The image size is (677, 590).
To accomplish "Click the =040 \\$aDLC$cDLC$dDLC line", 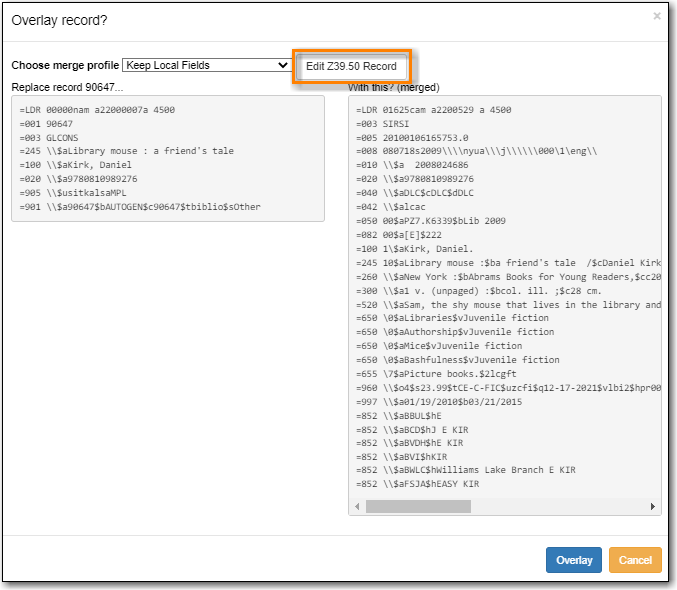I will pyautogui.click(x=414, y=193).
